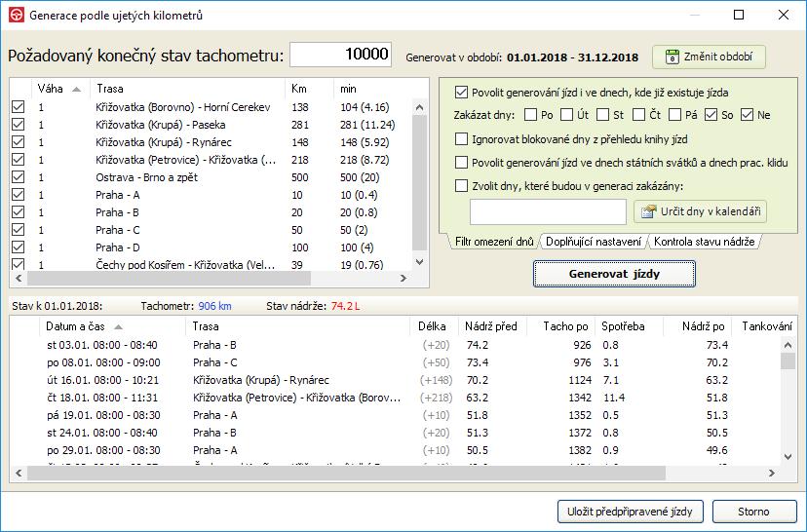This screenshot has width=807, height=532.
Task: Uncheck route Křižovatka (Borovno) - Horní Cerekev
Action: click(x=18, y=107)
